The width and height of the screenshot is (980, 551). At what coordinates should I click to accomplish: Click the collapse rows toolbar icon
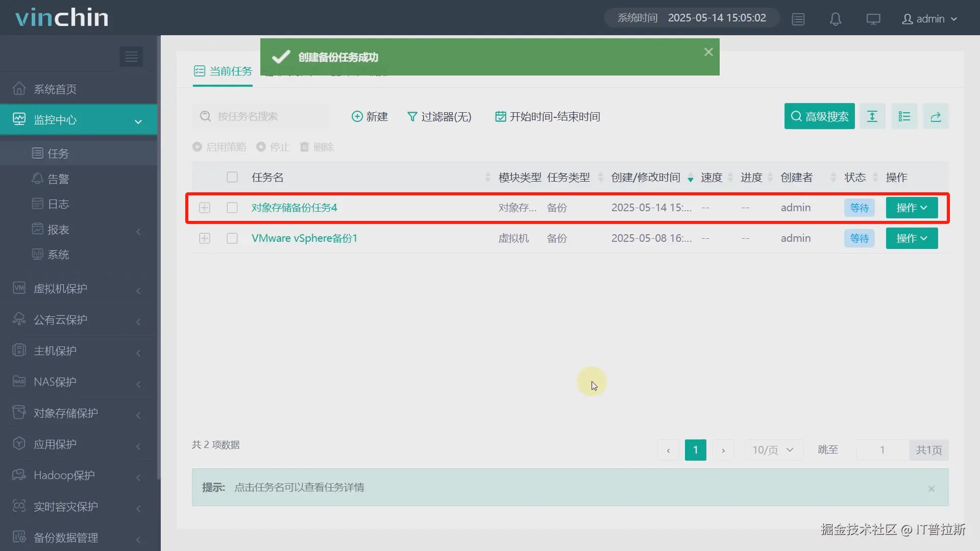[872, 117]
